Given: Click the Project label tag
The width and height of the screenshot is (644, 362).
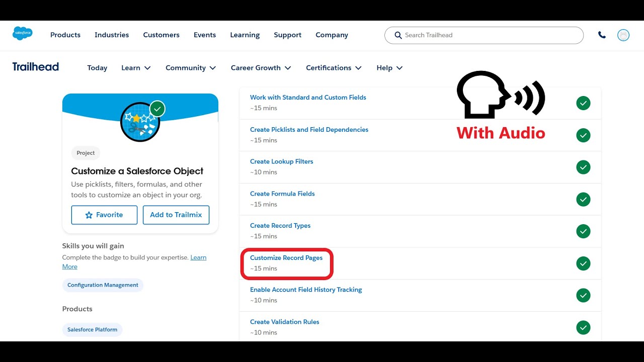Looking at the screenshot, I should [86, 153].
